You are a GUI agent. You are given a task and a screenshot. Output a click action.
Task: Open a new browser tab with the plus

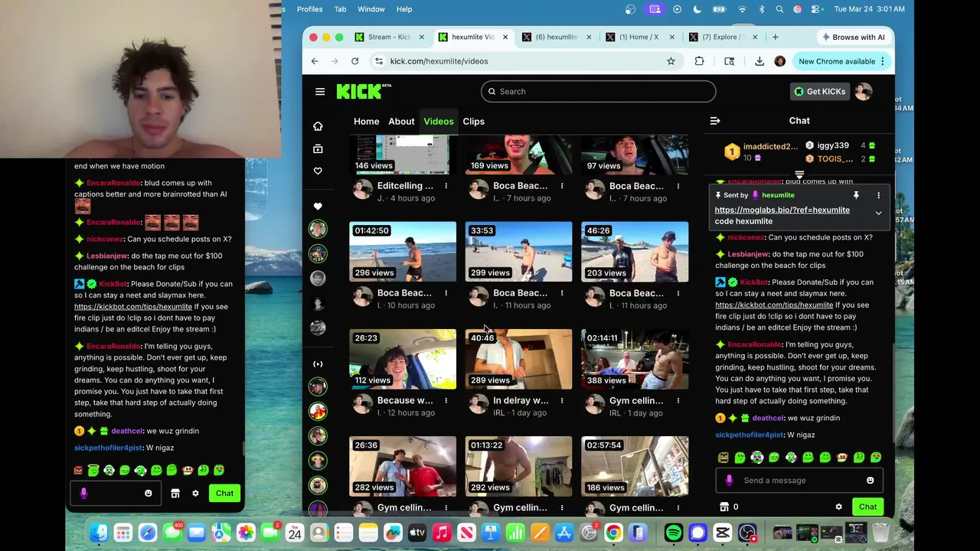point(775,37)
